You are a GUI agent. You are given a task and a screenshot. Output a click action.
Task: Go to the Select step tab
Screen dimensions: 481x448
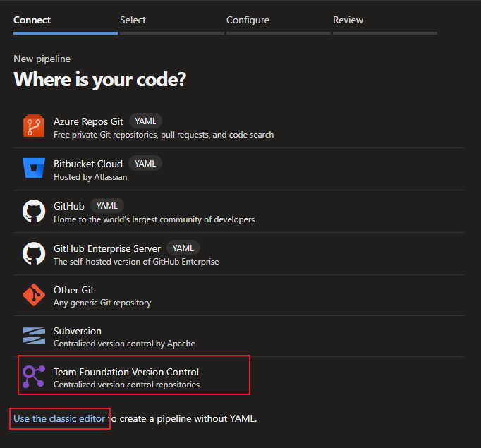point(172,23)
